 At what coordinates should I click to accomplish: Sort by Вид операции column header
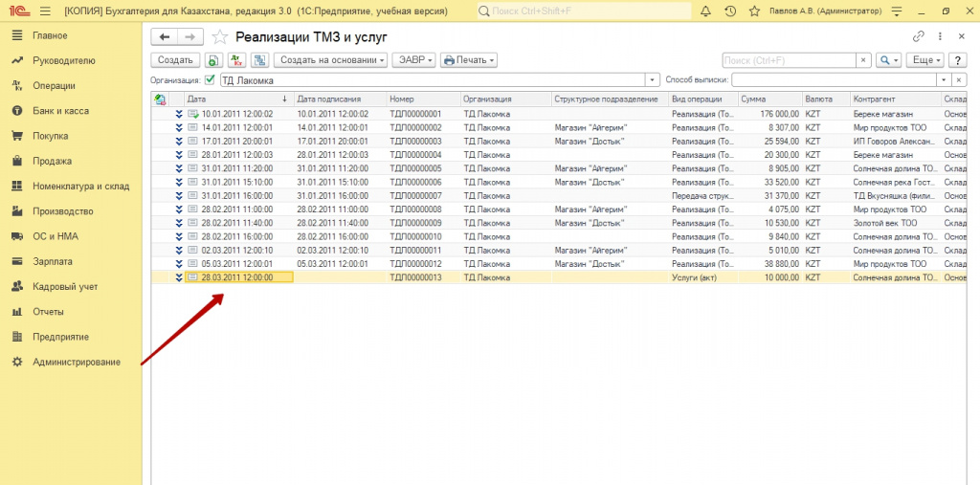703,99
